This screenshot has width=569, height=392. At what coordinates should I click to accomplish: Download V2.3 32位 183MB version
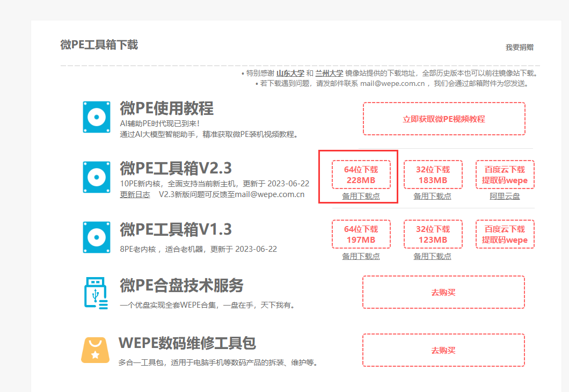(432, 175)
